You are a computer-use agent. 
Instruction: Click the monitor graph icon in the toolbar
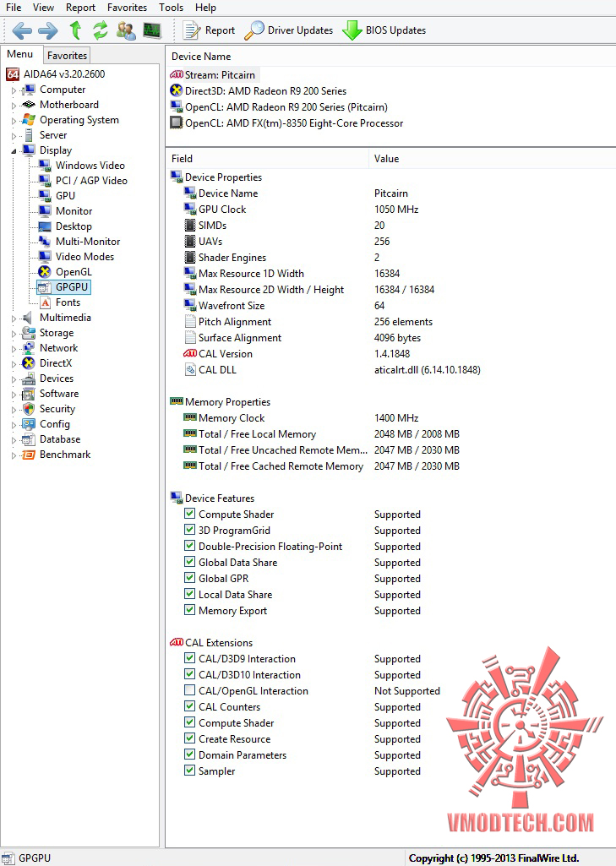pos(152,30)
